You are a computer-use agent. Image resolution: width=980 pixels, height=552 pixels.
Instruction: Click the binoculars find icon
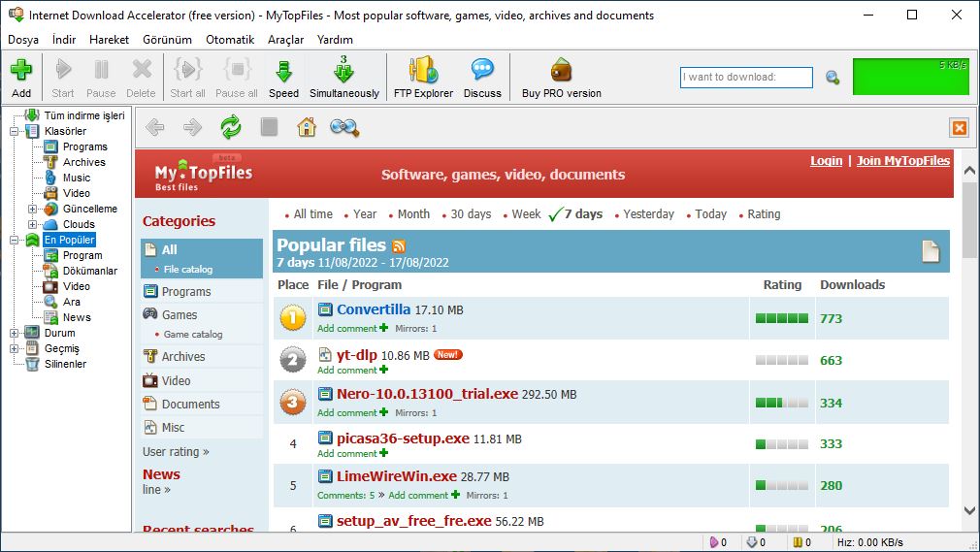click(344, 127)
